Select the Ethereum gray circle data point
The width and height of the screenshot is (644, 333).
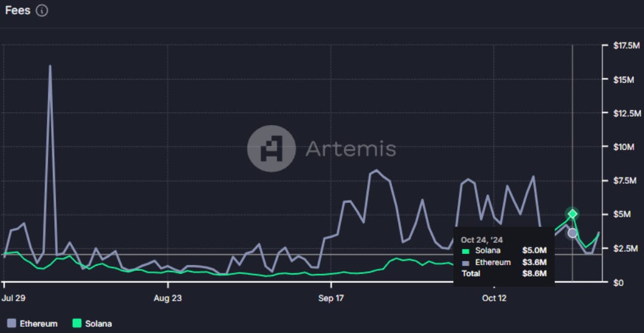pyautogui.click(x=572, y=233)
